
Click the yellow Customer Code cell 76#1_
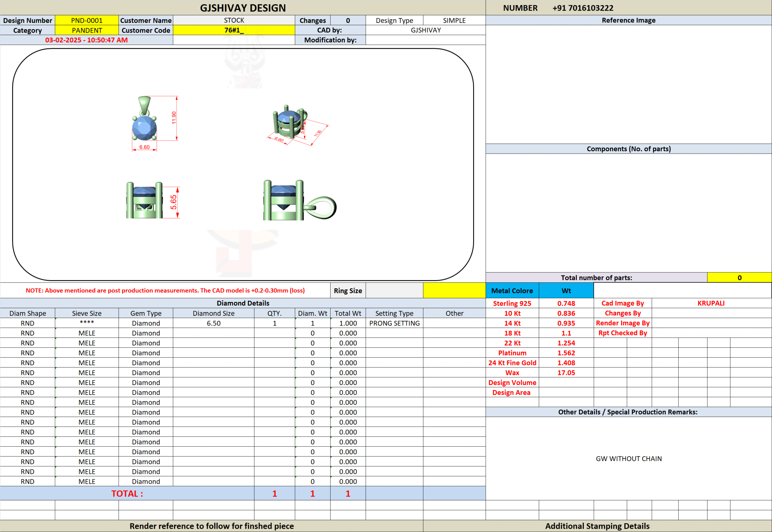[234, 30]
